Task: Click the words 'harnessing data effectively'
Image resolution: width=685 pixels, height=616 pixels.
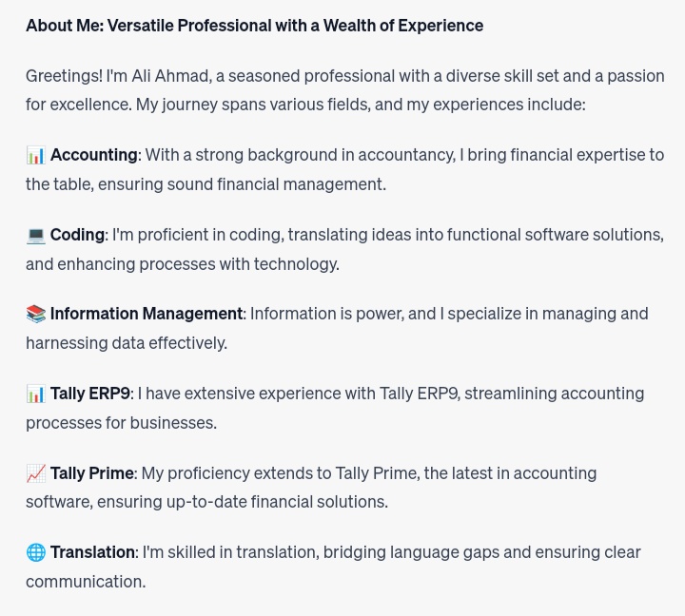Action: pos(127,343)
